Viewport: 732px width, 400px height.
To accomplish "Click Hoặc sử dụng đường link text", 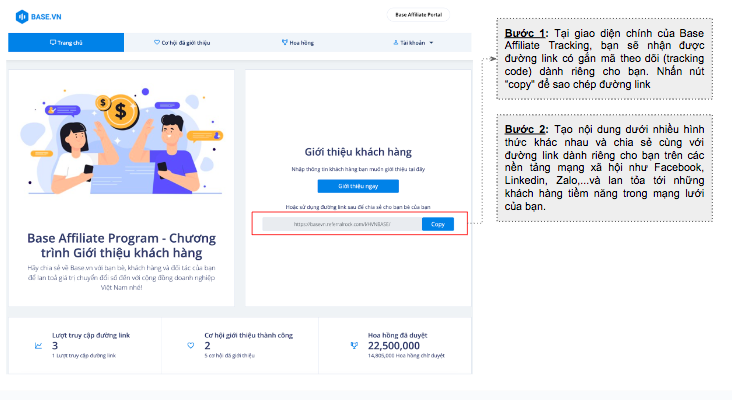I will 358,207.
